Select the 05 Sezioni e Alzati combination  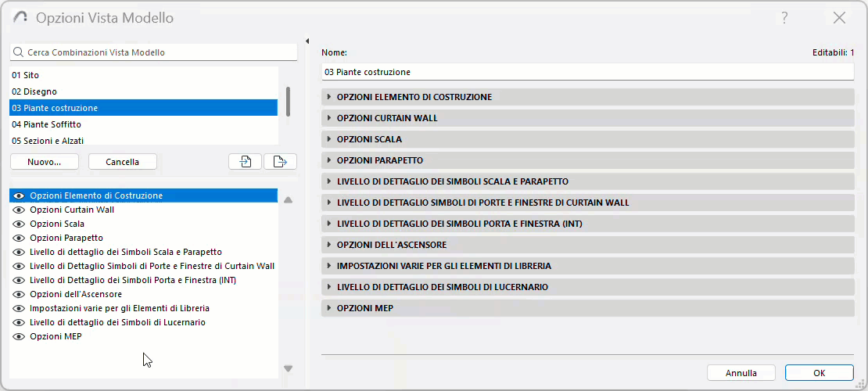pos(143,140)
